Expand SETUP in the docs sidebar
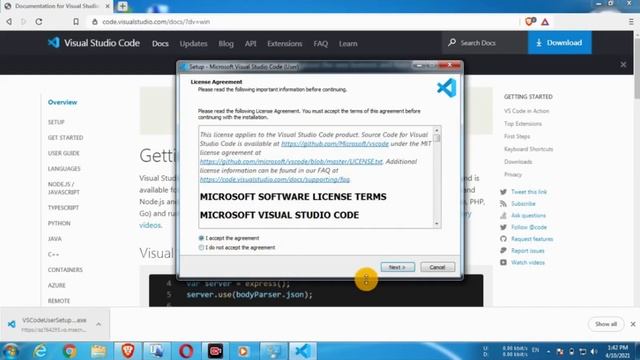 [56, 122]
